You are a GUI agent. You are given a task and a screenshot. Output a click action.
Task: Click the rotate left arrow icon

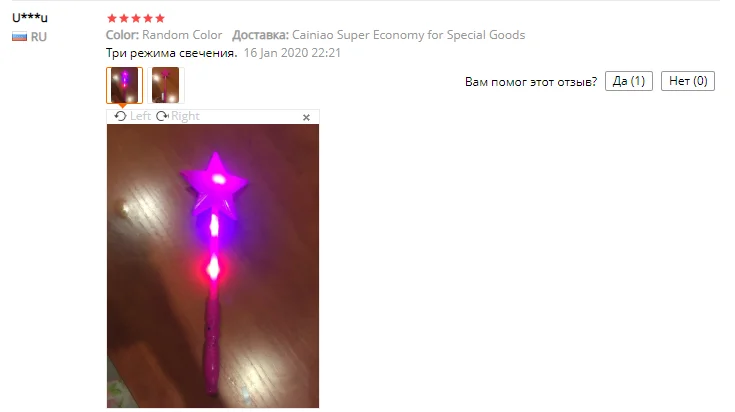[120, 116]
